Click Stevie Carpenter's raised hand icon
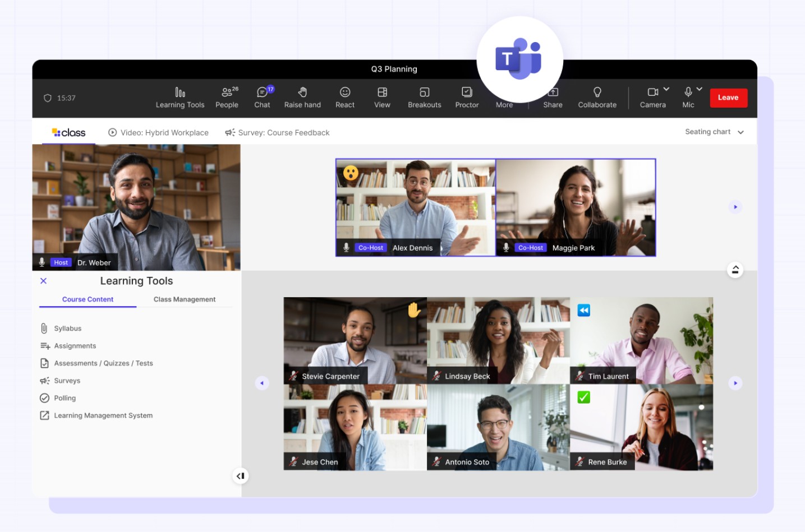The height and width of the screenshot is (532, 805). [414, 309]
